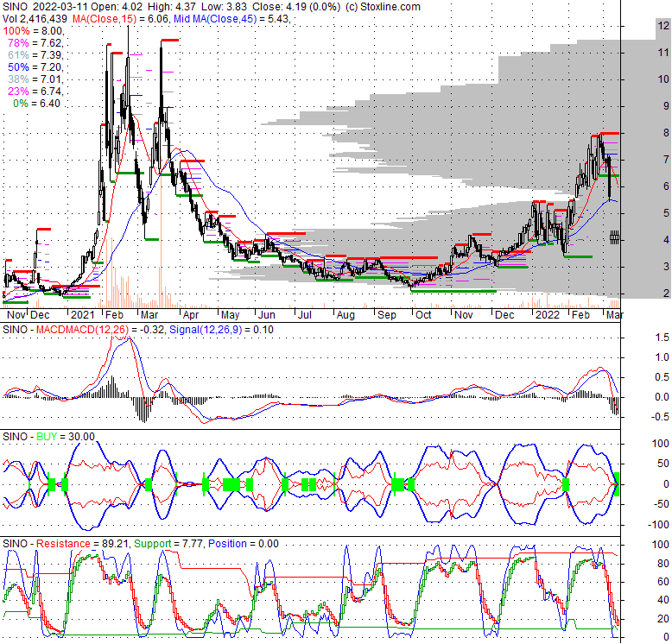This screenshot has height=644, width=672.
Task: Click the Apr label on the time axis
Action: coord(191,315)
